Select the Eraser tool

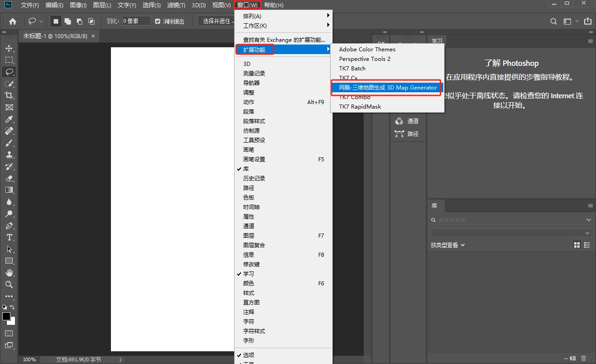9,178
